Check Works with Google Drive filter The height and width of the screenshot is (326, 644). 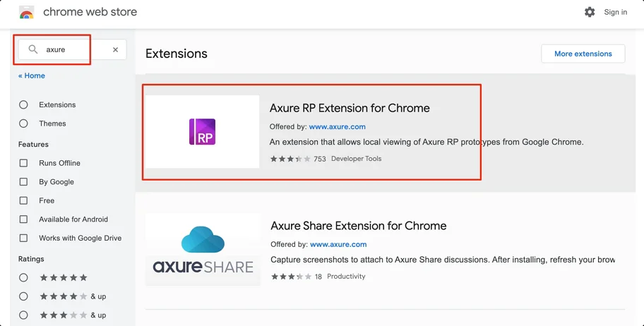[x=23, y=238]
